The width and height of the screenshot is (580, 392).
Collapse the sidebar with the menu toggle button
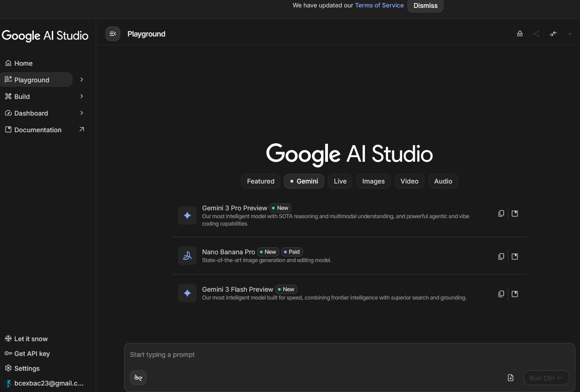coord(113,34)
